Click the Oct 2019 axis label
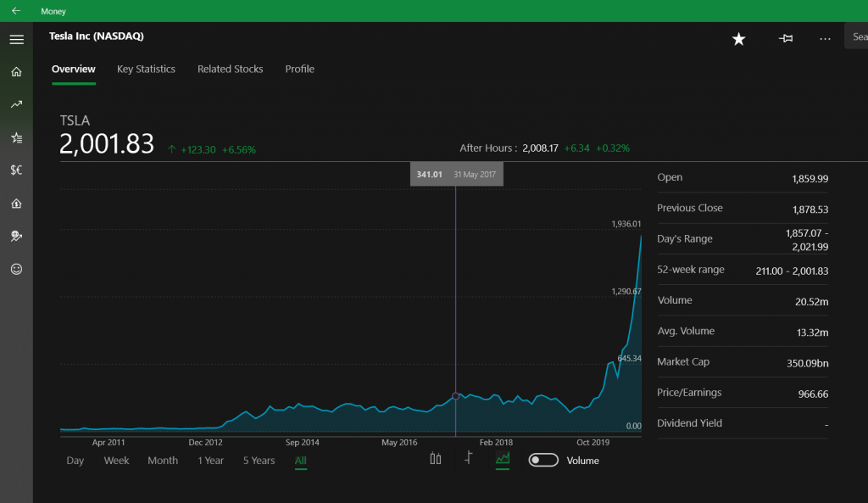 [593, 442]
